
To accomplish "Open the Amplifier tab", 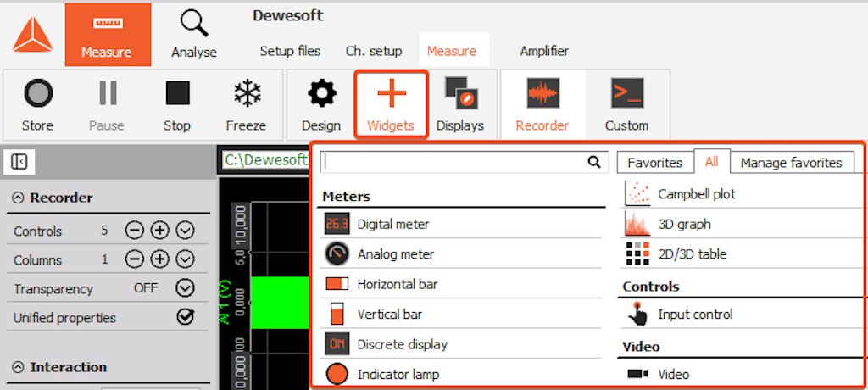I will point(544,52).
